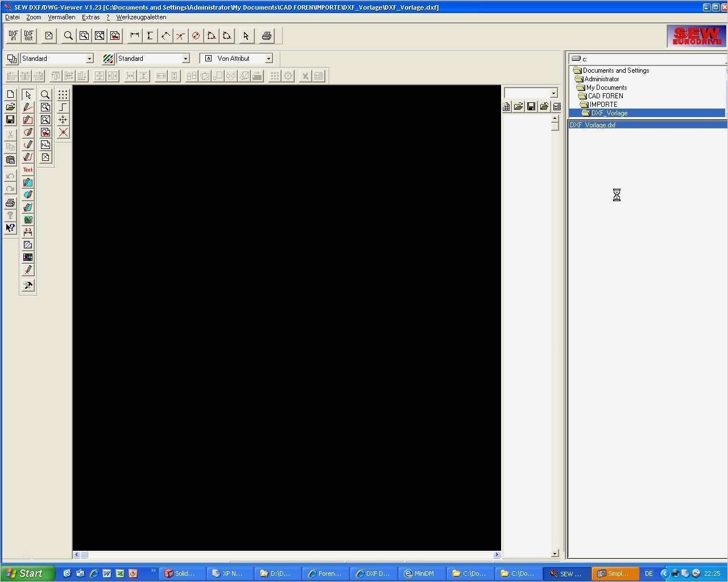Screen dimensions: 728x582
Task: Click the DXF in import icon
Action: [x=13, y=35]
